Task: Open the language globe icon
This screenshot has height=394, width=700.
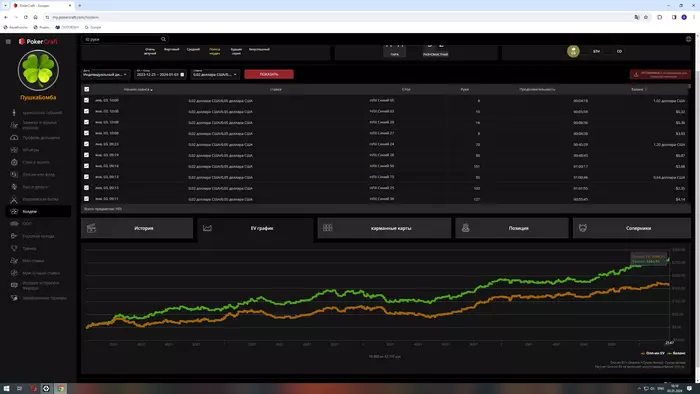Action: [688, 39]
